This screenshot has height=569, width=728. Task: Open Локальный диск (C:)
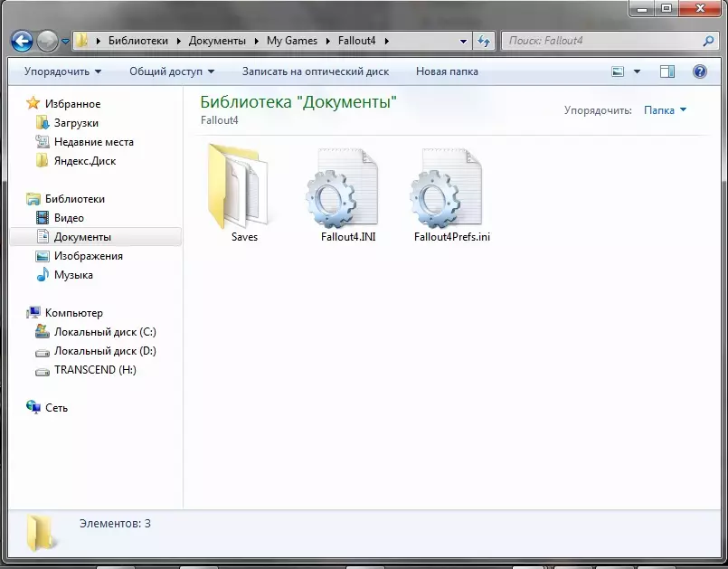pos(105,332)
